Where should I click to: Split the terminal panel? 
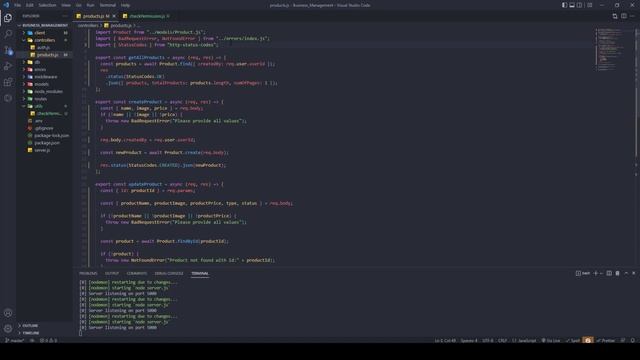(609, 273)
